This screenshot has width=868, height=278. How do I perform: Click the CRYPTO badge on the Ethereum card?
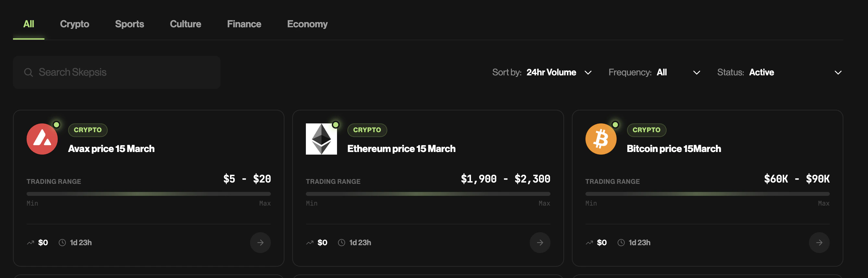click(x=367, y=130)
